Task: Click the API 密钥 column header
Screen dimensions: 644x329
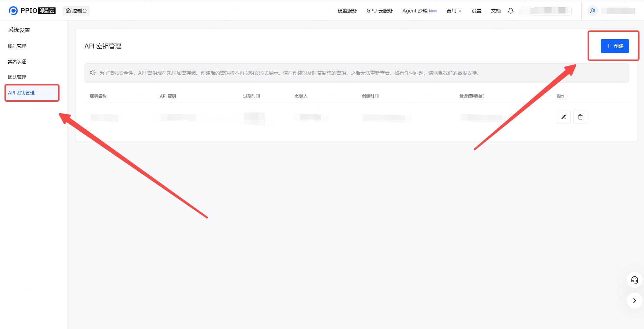Action: (x=168, y=96)
